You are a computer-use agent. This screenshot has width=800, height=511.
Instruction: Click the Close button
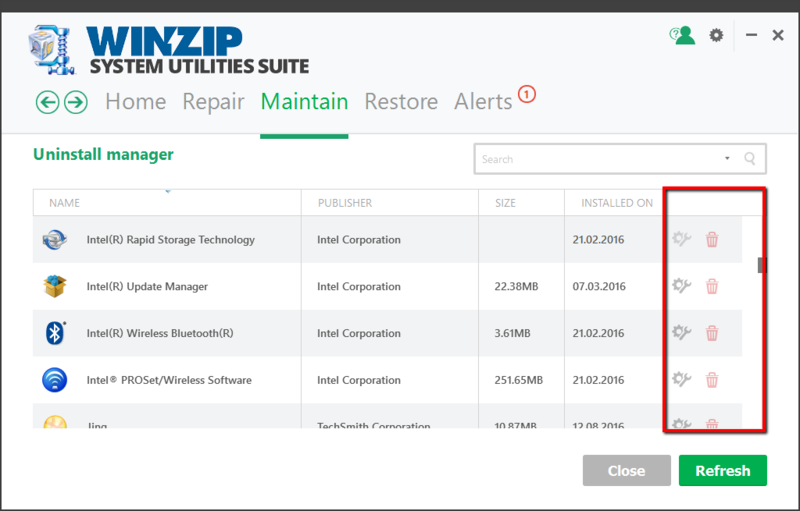pyautogui.click(x=627, y=470)
